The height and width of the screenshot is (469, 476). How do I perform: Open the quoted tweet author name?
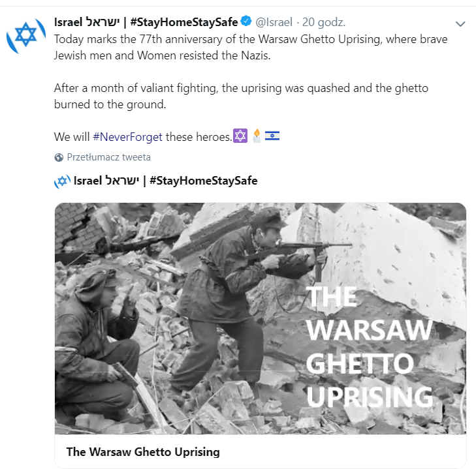[x=165, y=181]
